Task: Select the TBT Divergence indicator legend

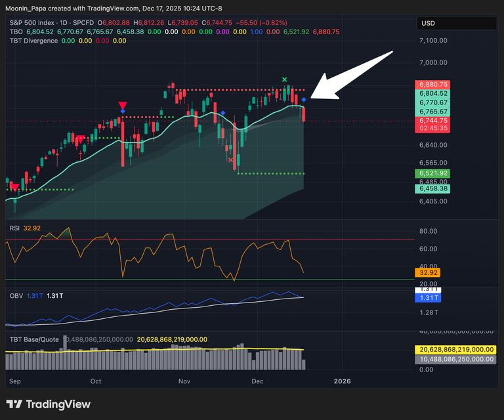Action: click(x=33, y=40)
